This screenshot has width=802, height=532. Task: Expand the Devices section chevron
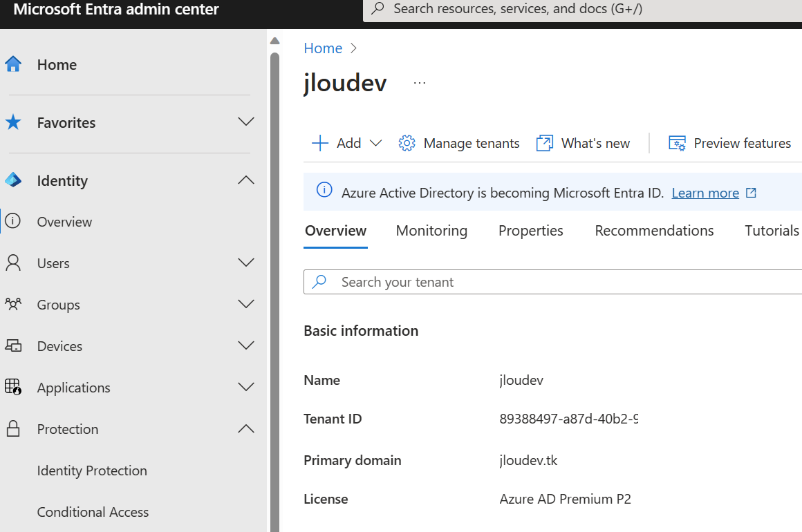(x=246, y=345)
